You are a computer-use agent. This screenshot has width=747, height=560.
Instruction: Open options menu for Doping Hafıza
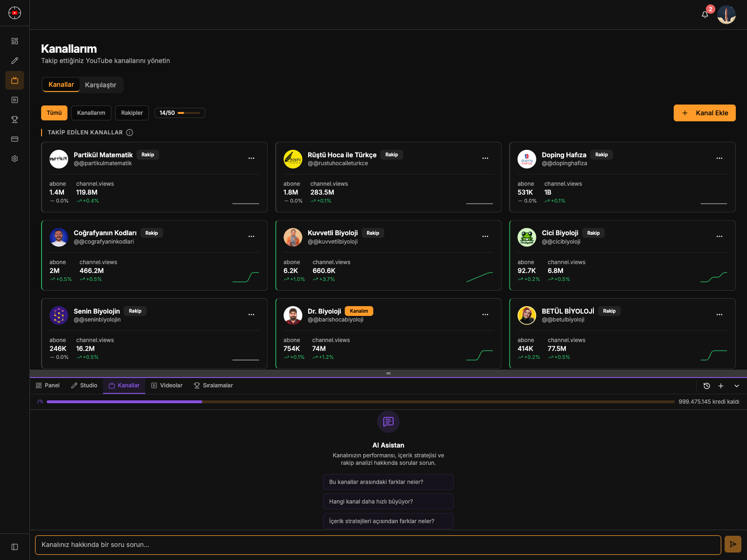click(x=719, y=158)
